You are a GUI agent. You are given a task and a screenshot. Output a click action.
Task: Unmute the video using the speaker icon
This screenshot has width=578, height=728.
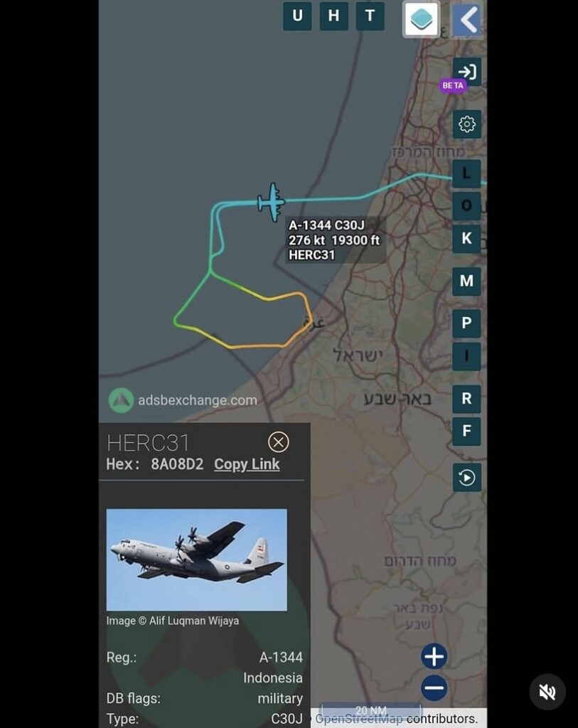point(547,692)
